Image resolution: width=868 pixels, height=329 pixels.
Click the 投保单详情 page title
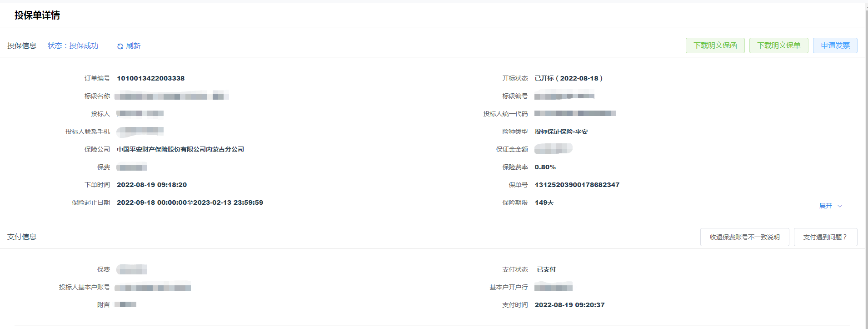37,15
